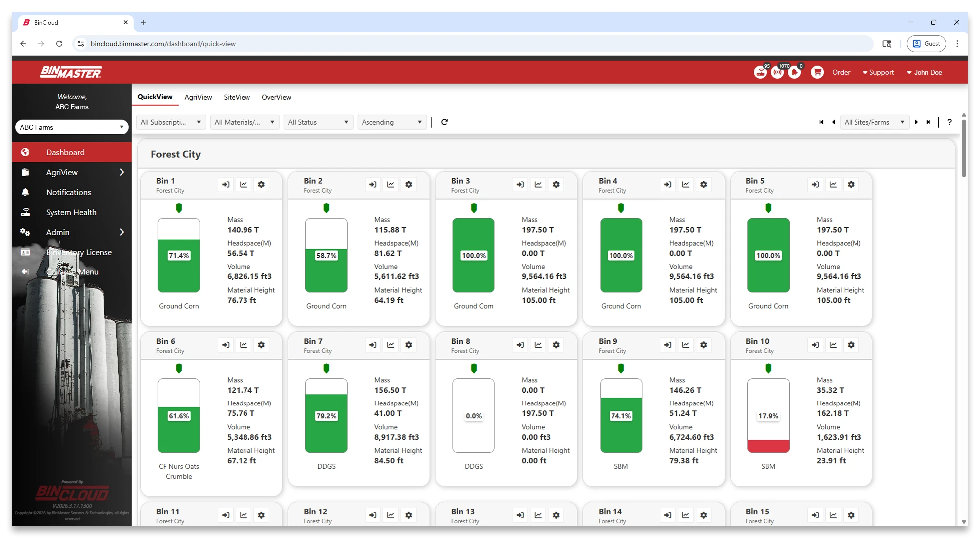Open the All Materials filter dropdown
The image size is (980, 538).
pyautogui.click(x=245, y=122)
